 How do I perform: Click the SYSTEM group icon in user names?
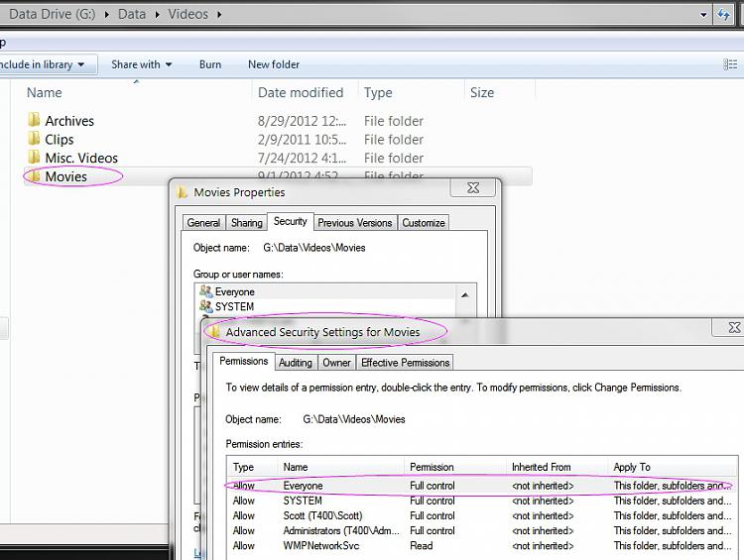[x=206, y=306]
